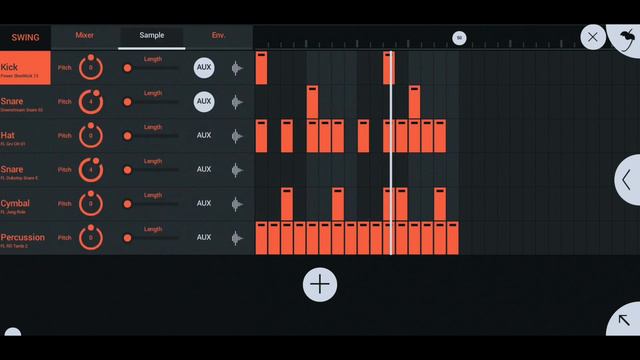
Task: Turn off Downstream Snare step five
Action: click(312, 102)
